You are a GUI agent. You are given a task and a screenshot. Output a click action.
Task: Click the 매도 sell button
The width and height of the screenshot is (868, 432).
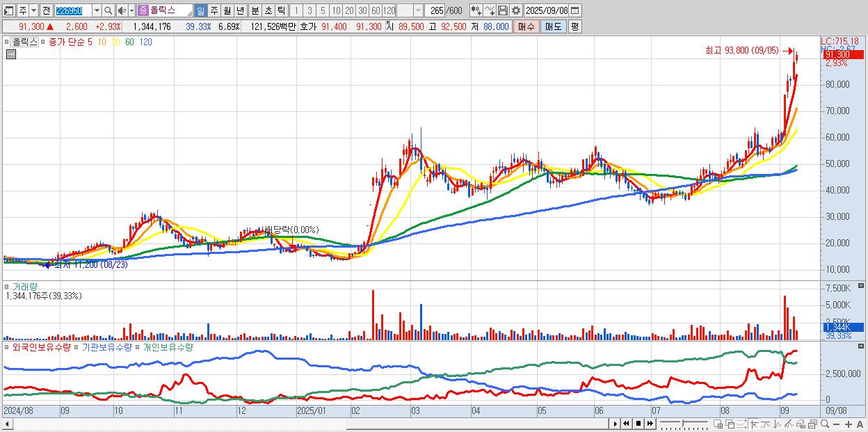click(553, 26)
